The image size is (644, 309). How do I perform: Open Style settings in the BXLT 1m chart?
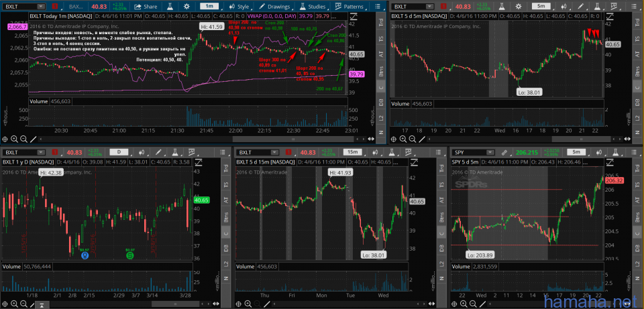pos(239,7)
